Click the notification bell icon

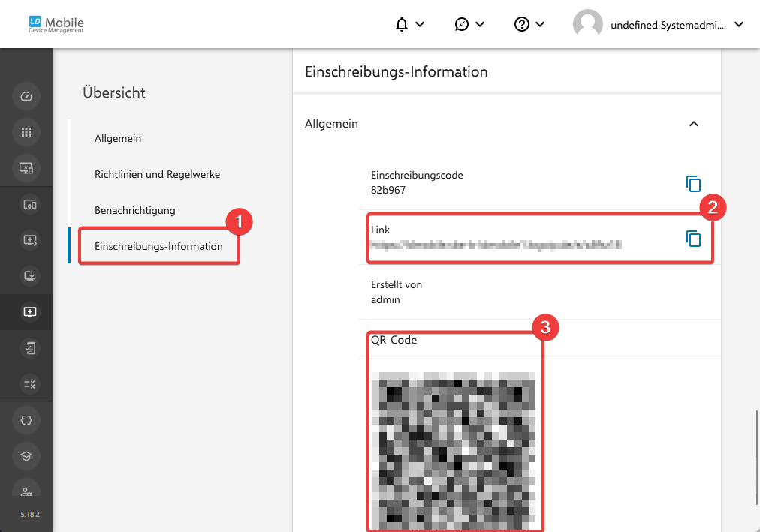click(401, 24)
